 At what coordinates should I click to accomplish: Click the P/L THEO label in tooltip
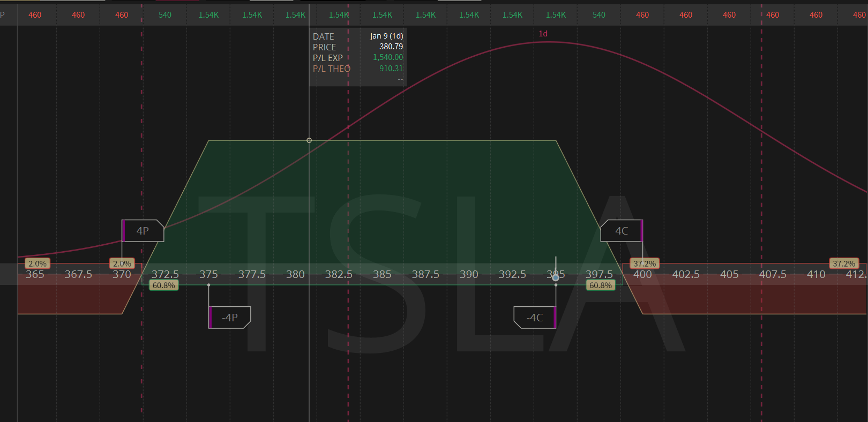tap(332, 69)
